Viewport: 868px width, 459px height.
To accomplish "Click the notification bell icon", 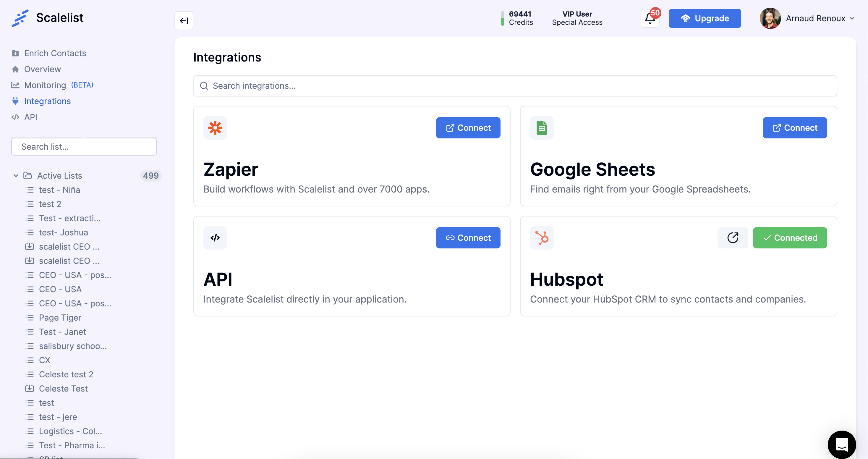I will pyautogui.click(x=650, y=19).
